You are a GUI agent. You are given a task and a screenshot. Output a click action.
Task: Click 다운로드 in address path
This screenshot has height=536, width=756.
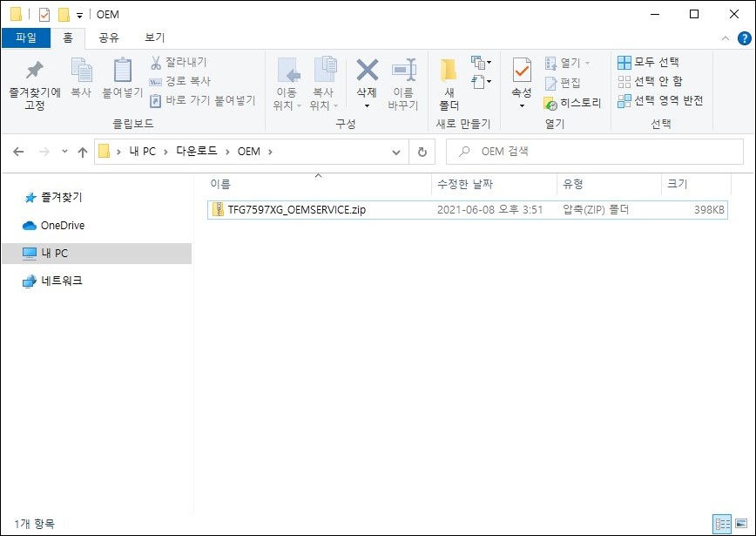pyautogui.click(x=197, y=152)
